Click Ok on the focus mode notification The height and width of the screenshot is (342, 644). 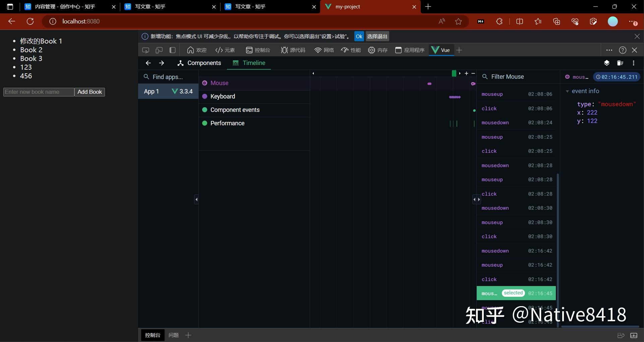click(x=359, y=36)
